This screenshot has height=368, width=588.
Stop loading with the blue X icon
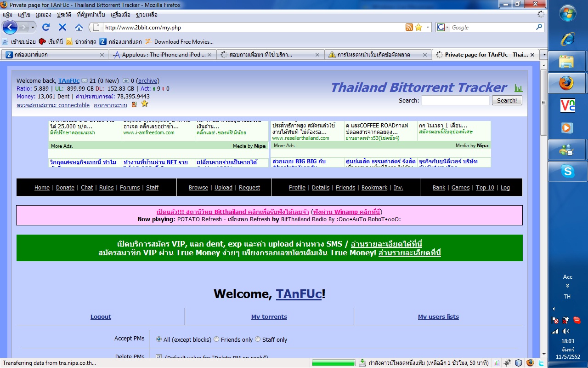pos(62,27)
